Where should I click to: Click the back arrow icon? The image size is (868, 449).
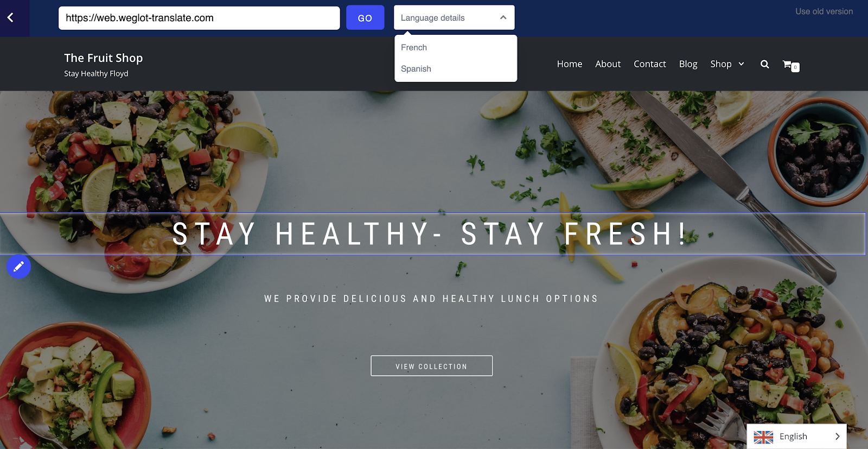[x=10, y=18]
